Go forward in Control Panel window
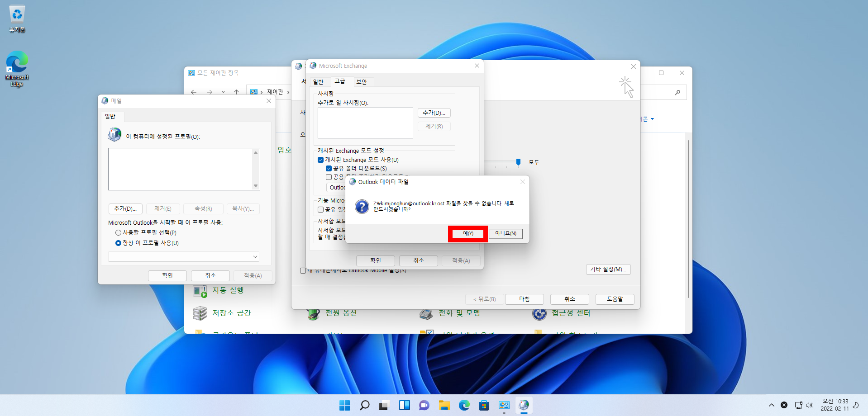Viewport: 868px width, 416px height. 209,92
